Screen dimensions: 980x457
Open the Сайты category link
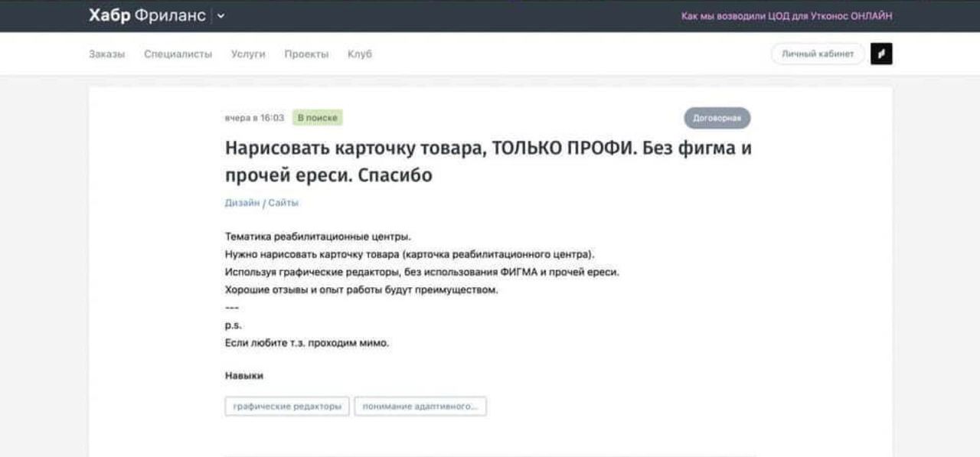[x=283, y=203]
